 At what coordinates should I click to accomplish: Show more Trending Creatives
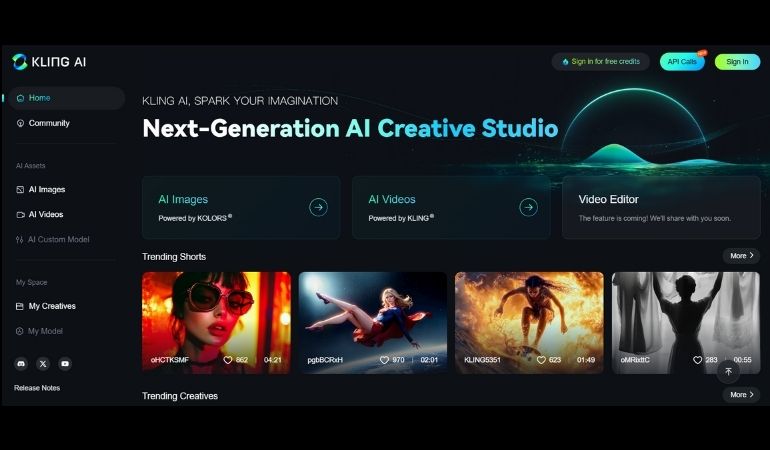(x=741, y=394)
